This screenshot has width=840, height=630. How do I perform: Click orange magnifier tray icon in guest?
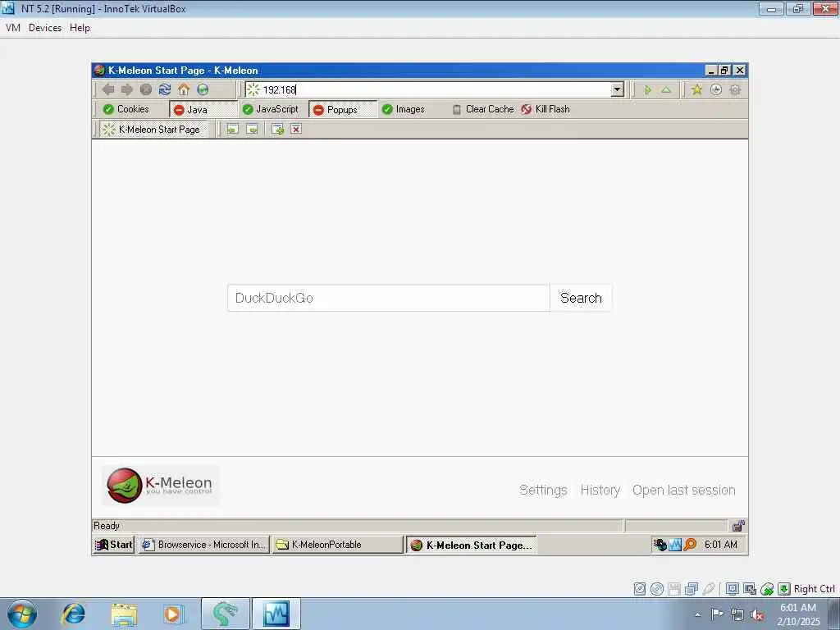690,545
